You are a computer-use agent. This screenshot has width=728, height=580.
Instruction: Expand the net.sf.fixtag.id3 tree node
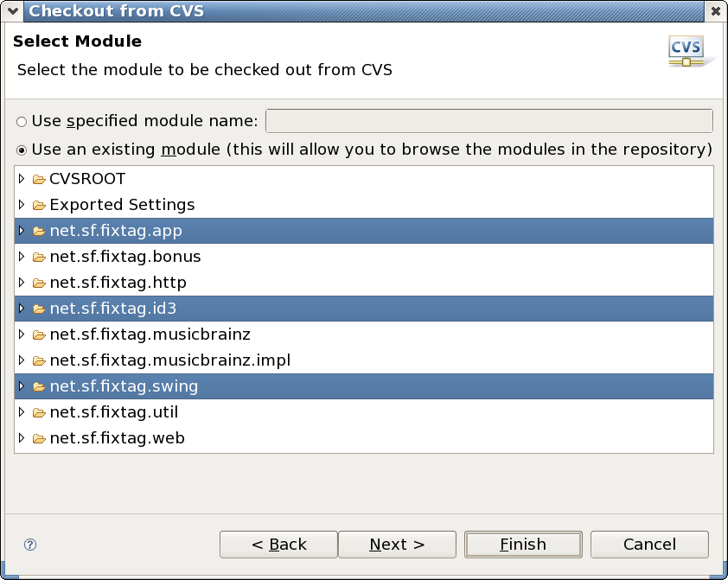coord(22,309)
